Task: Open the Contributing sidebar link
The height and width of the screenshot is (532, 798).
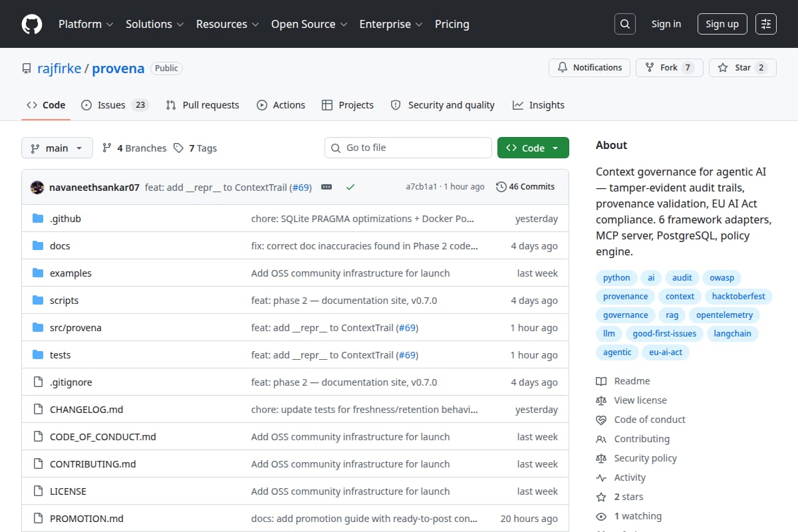Action: pyautogui.click(x=632, y=439)
